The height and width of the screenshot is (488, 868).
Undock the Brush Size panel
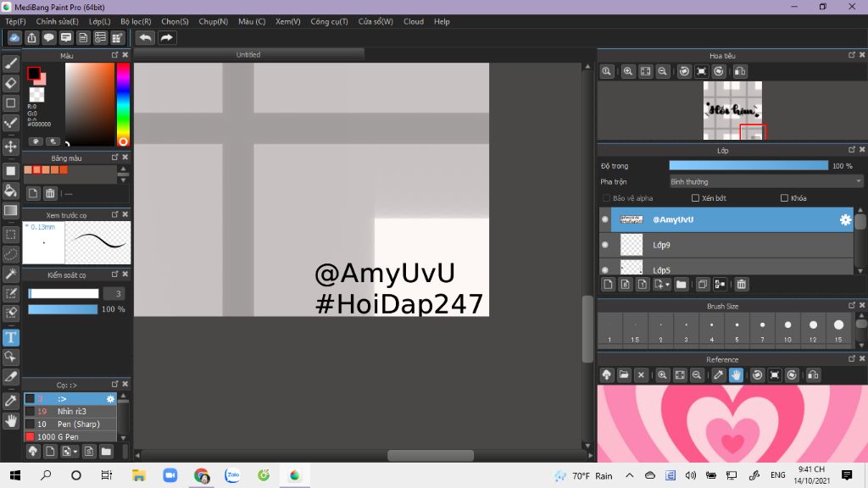click(x=851, y=305)
